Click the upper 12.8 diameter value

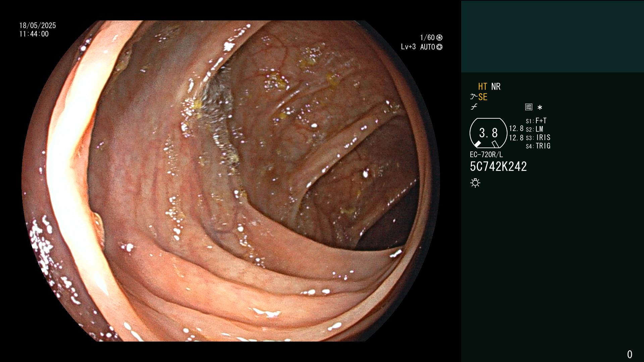pos(516,128)
